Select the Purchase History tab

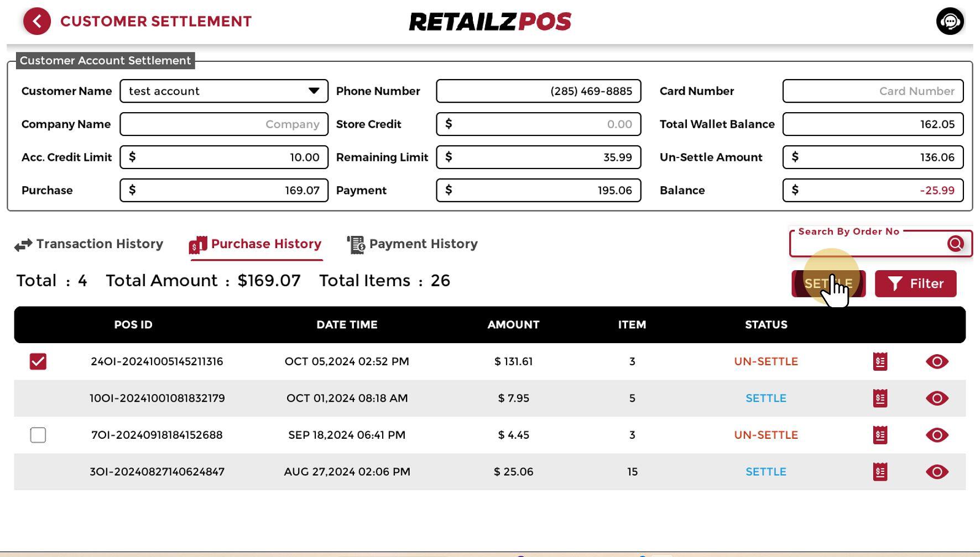pyautogui.click(x=256, y=244)
